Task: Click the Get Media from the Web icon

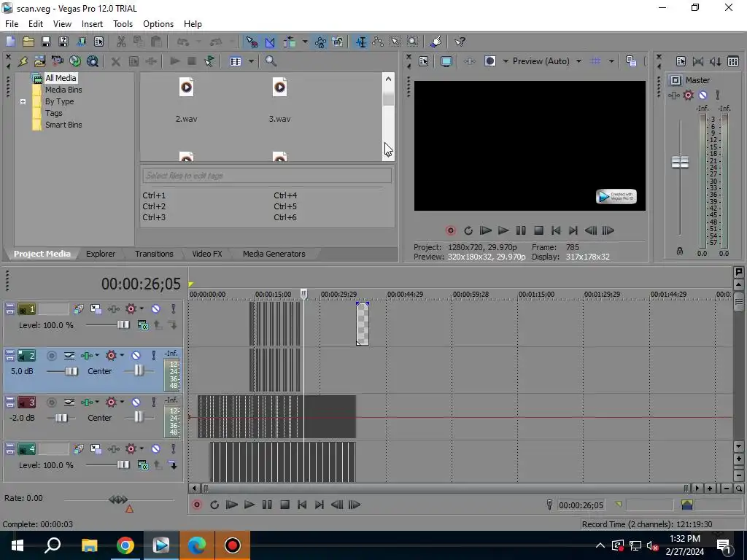Action: [93, 61]
